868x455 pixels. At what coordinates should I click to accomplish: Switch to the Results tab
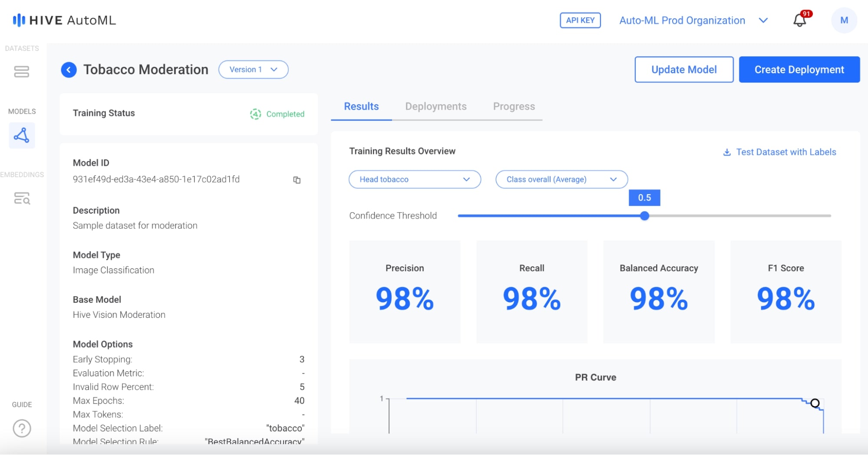(361, 106)
